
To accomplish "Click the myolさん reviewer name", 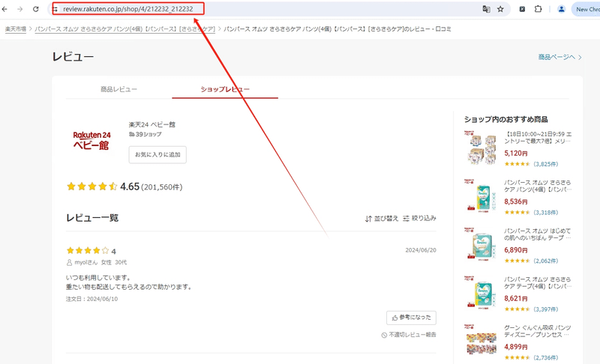I will (85, 262).
